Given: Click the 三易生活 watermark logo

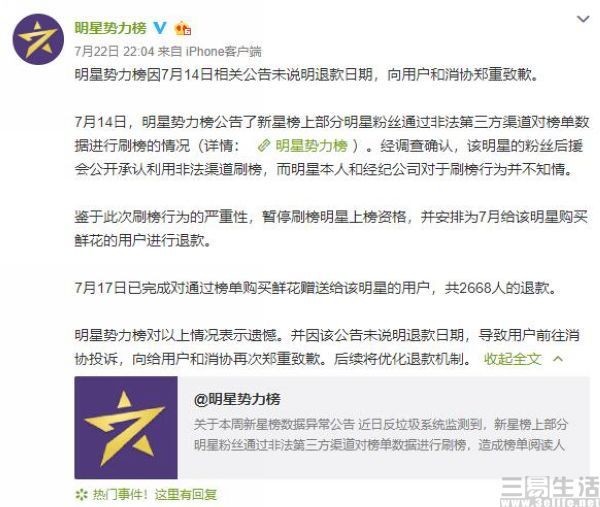Looking at the screenshot, I should click(550, 491).
